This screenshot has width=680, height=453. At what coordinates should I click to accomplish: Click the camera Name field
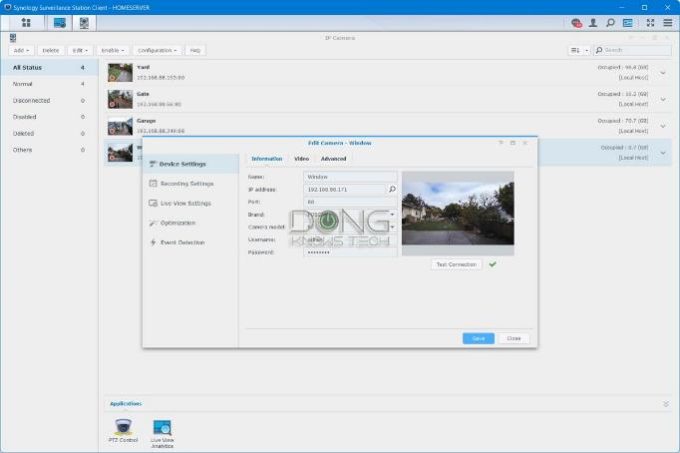[x=350, y=177]
